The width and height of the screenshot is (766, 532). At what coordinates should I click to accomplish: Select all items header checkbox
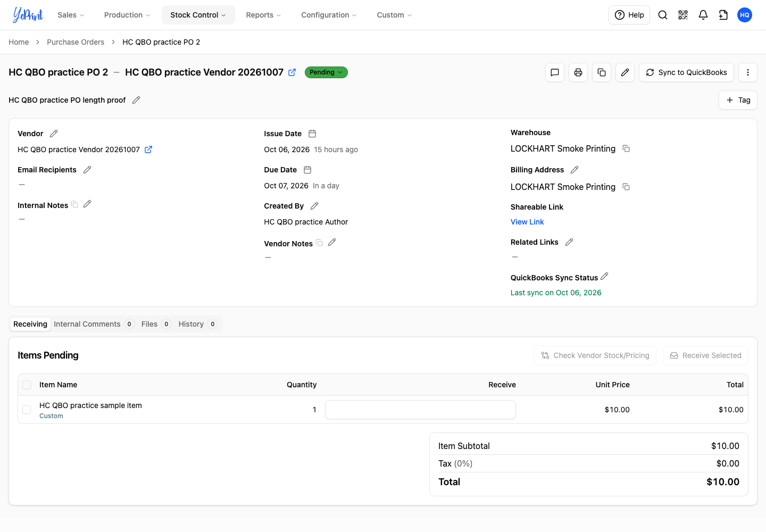[27, 385]
